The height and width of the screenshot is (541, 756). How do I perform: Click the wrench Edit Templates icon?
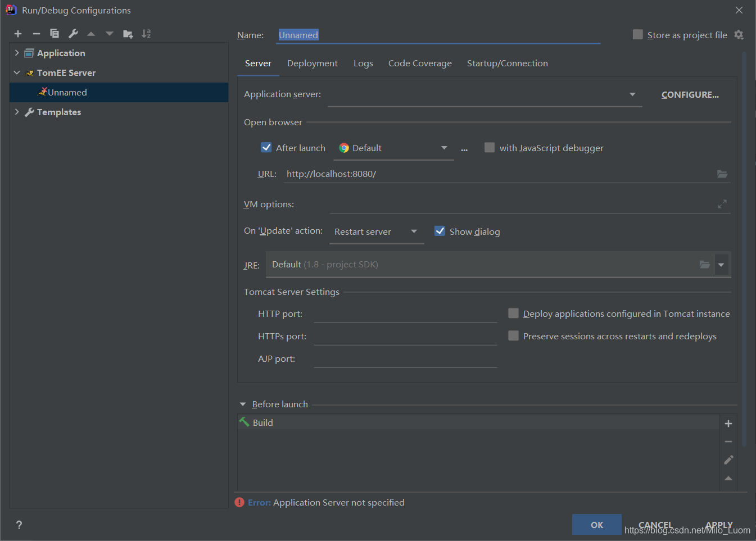tap(73, 34)
